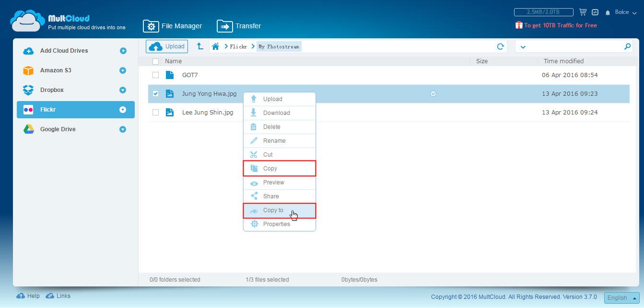Click the home icon in breadcrumb
The image size is (644, 308).
pyautogui.click(x=216, y=46)
